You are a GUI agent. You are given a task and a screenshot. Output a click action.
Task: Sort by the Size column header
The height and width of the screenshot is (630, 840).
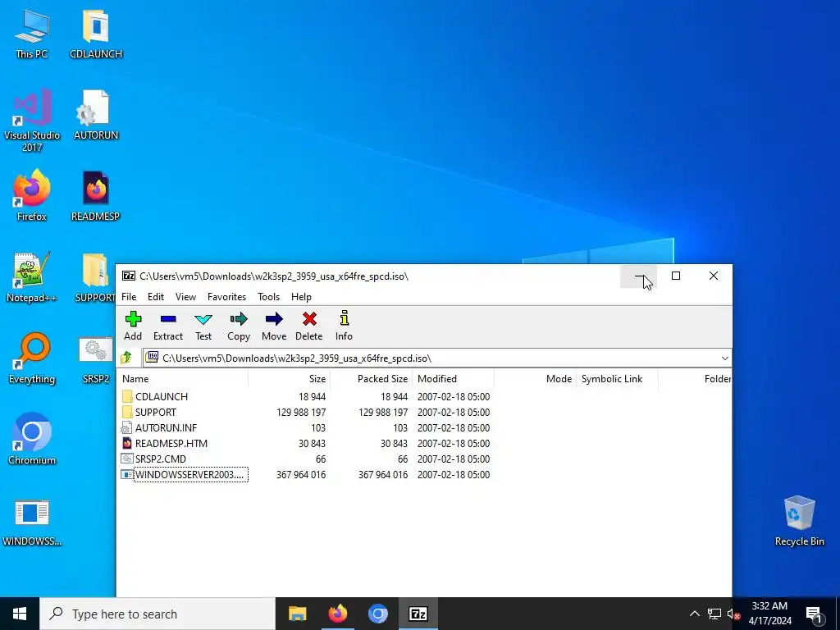[290, 379]
